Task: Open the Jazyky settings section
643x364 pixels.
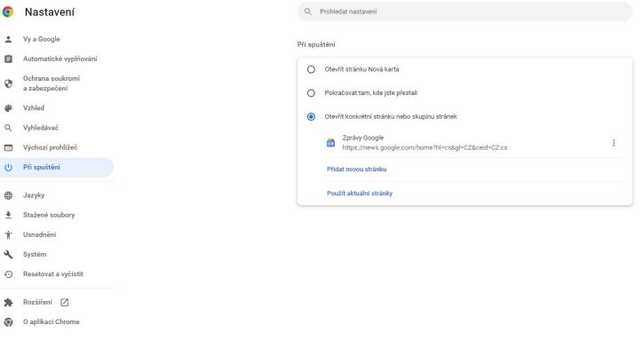Action: tap(57, 195)
